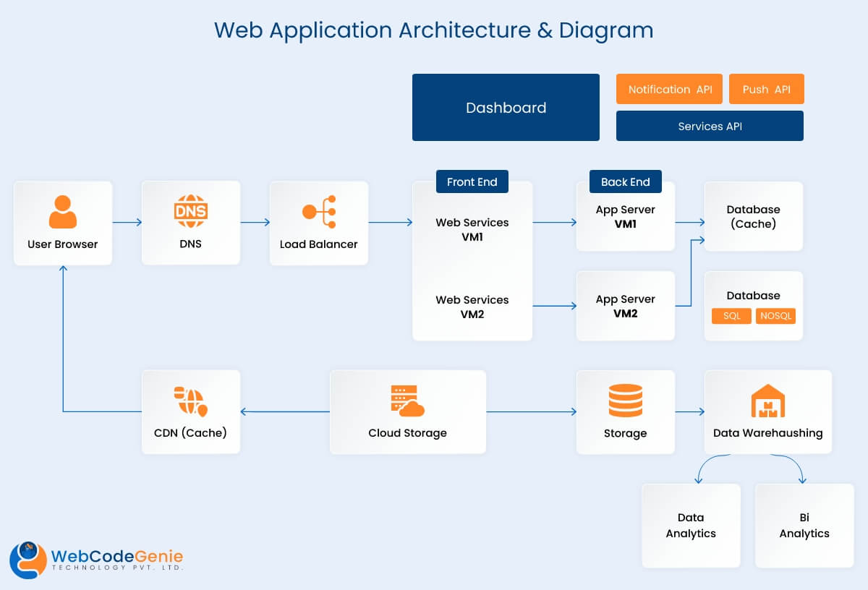
Task: Click the Storage database stack icon
Action: click(x=625, y=398)
